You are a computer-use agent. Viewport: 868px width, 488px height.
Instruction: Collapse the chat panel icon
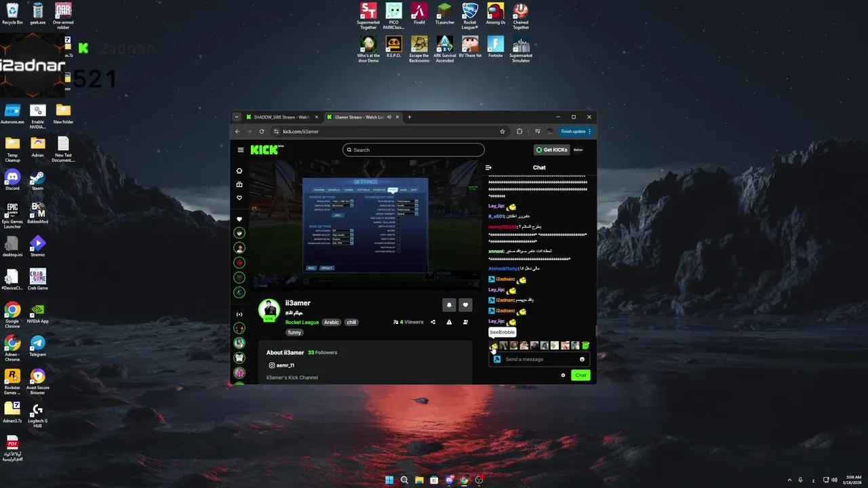(488, 167)
